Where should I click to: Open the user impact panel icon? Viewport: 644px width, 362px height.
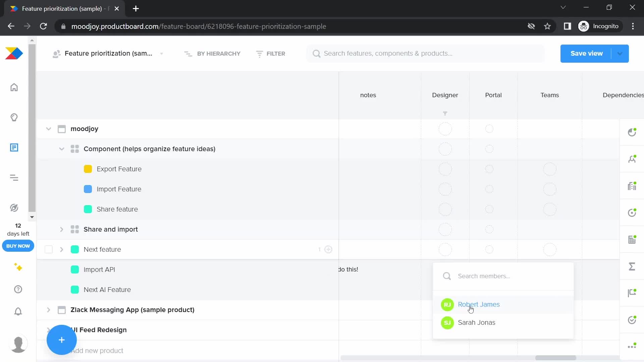632,159
